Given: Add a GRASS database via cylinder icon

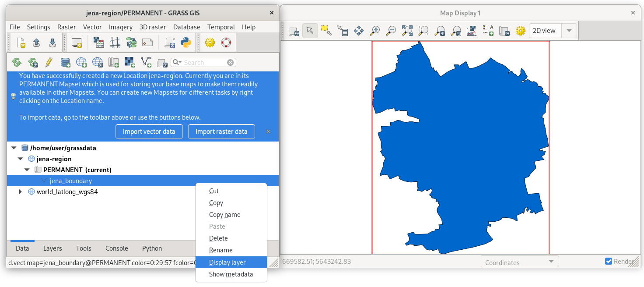Looking at the screenshot, I should [x=65, y=62].
